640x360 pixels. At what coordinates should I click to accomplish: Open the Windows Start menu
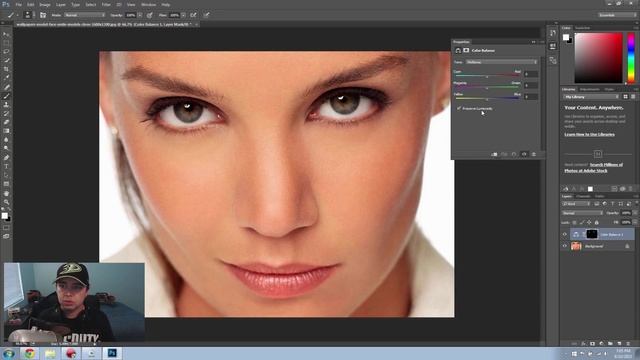9,353
